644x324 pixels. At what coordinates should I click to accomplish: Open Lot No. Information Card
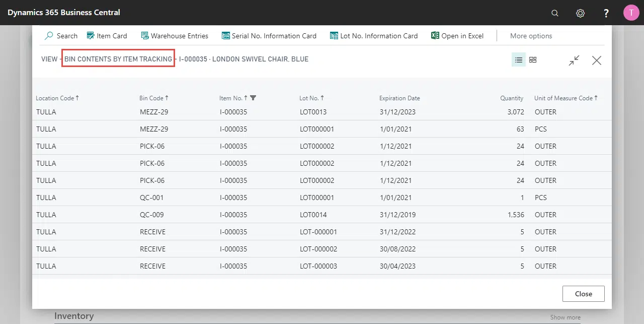374,36
